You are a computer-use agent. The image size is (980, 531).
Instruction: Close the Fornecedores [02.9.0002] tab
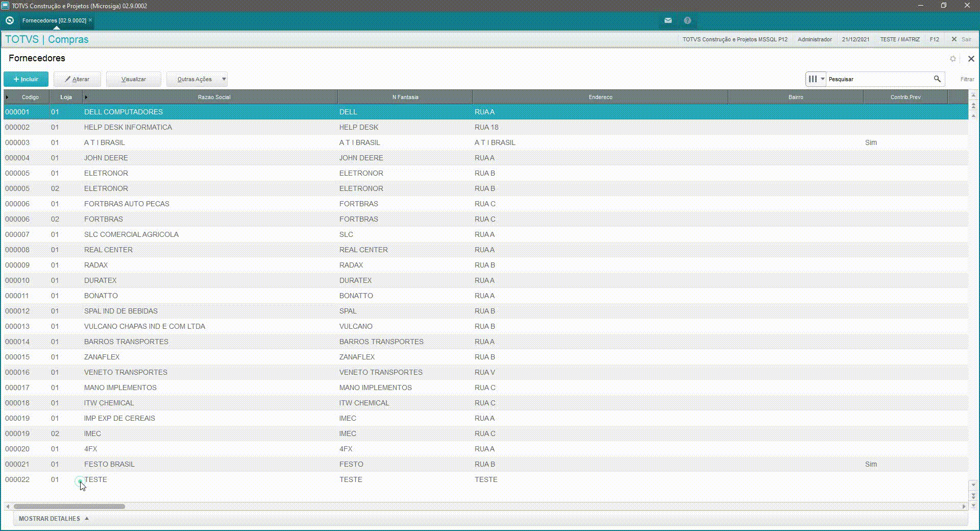(90, 20)
